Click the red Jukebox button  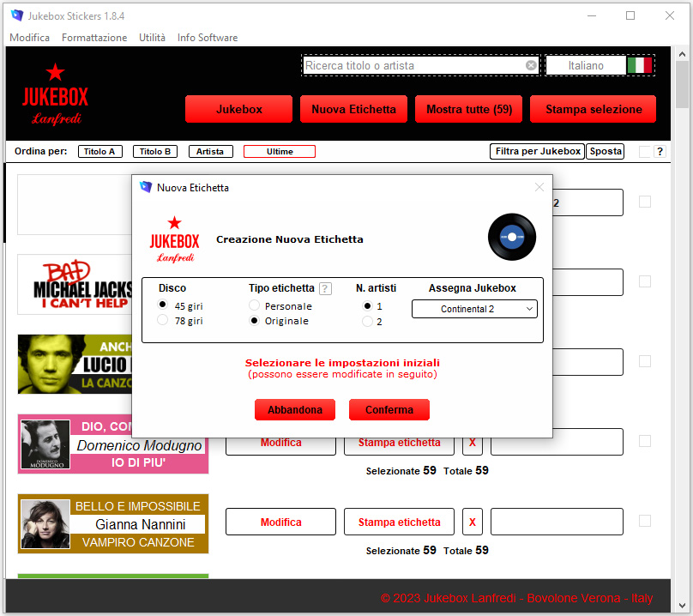pyautogui.click(x=238, y=109)
